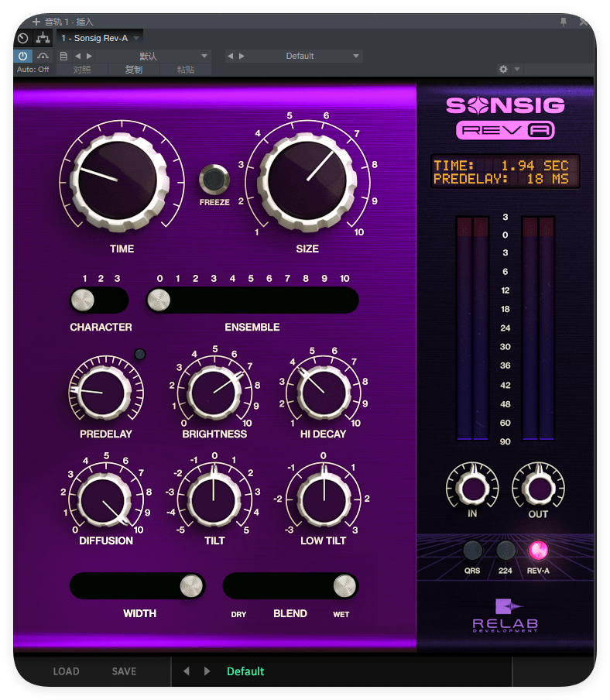Click the LOAD button

tap(66, 671)
